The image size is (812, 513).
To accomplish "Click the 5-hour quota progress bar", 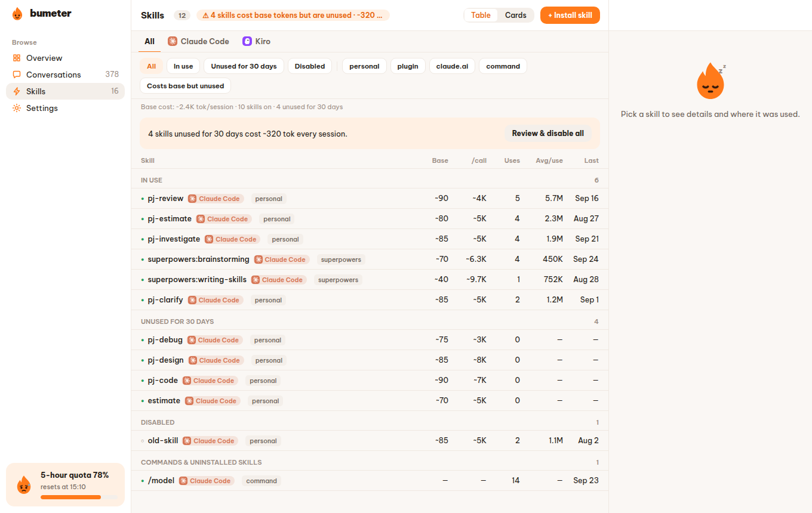I will pos(79,497).
